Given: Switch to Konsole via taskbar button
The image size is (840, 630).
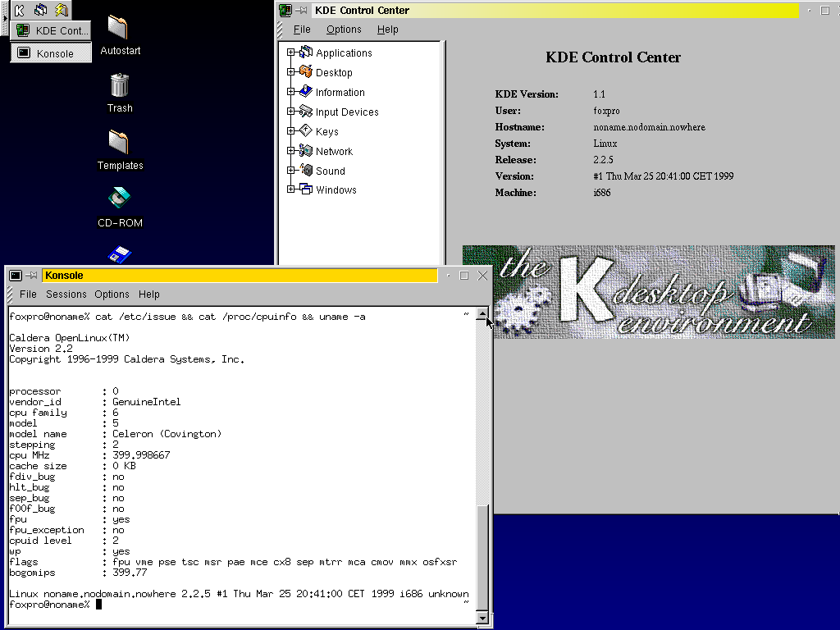Looking at the screenshot, I should click(51, 53).
